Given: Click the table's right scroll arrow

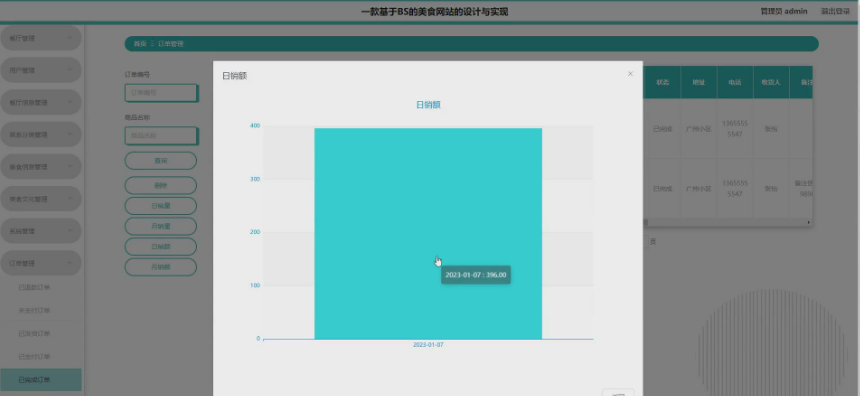Looking at the screenshot, I should 808,222.
